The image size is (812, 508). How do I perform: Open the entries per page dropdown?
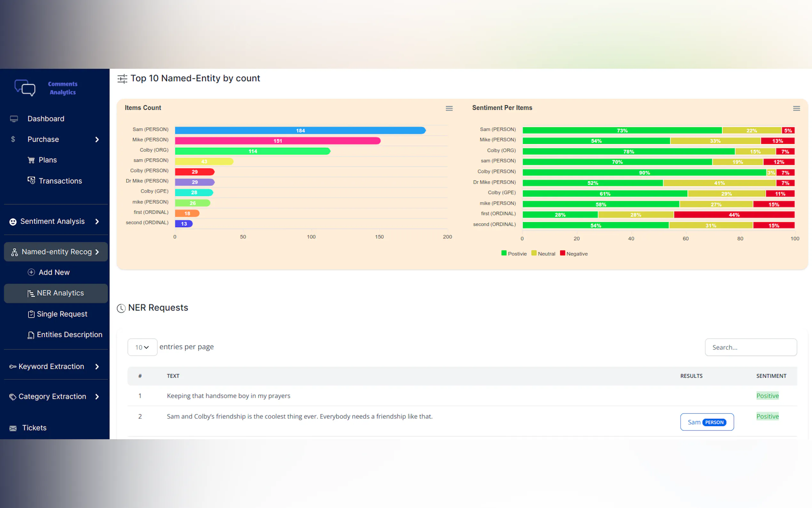pyautogui.click(x=142, y=347)
